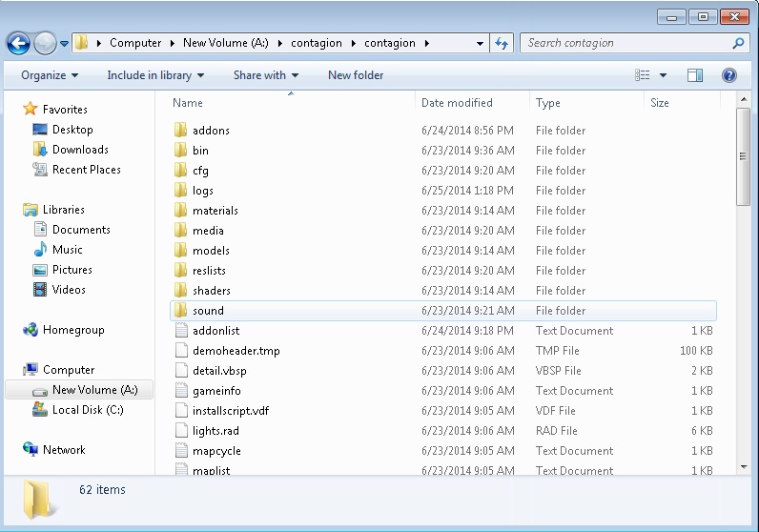Select the demoheader.tmp file icon
Viewport: 759px width, 532px height.
(x=181, y=350)
